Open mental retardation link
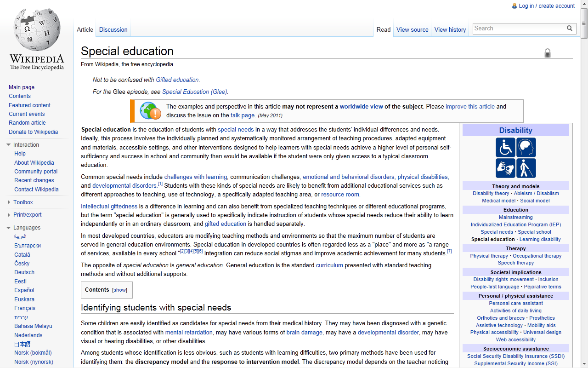The width and height of the screenshot is (588, 368). (189, 333)
